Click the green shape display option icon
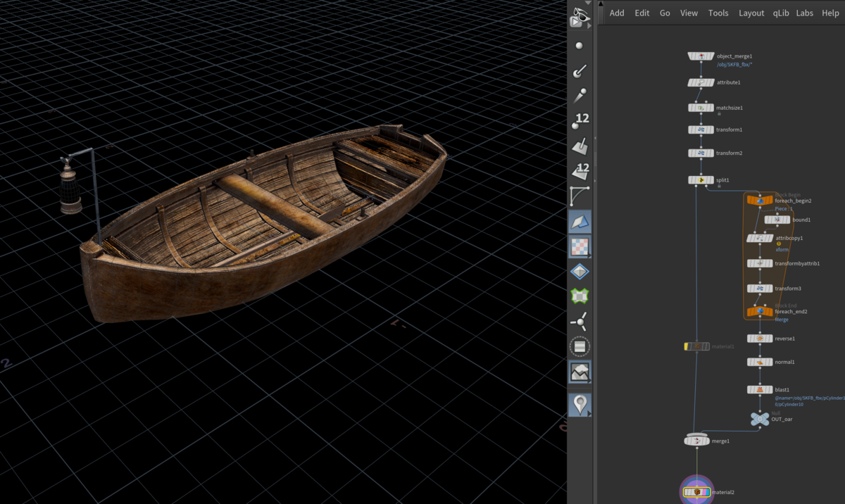The height and width of the screenshot is (504, 845). (x=580, y=296)
